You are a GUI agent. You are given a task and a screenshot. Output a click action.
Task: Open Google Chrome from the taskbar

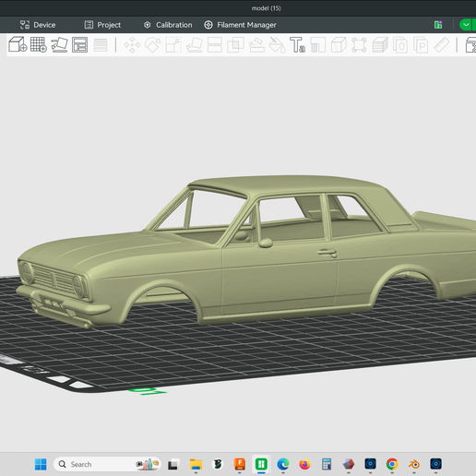click(392, 464)
